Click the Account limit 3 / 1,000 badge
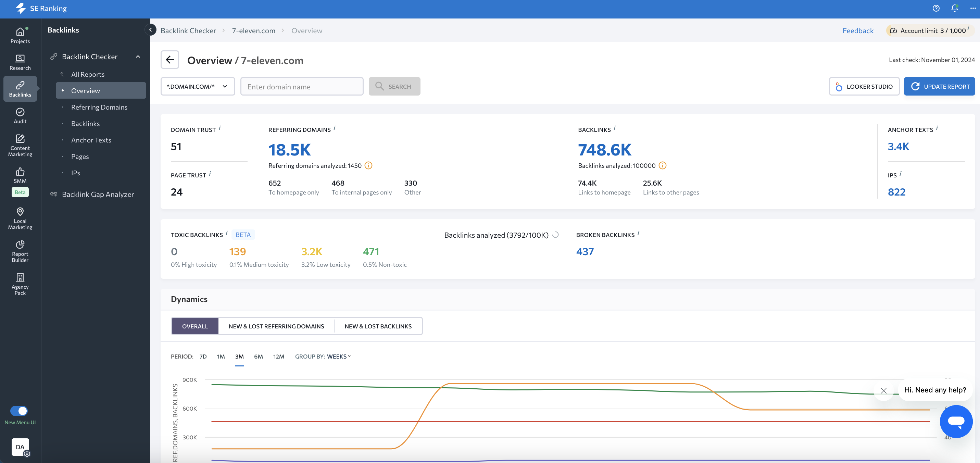 930,30
